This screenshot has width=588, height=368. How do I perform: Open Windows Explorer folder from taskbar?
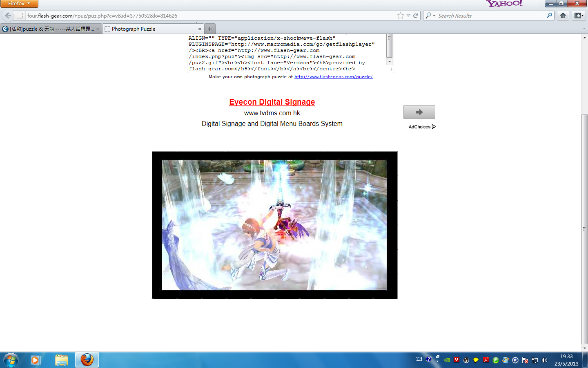tap(62, 360)
